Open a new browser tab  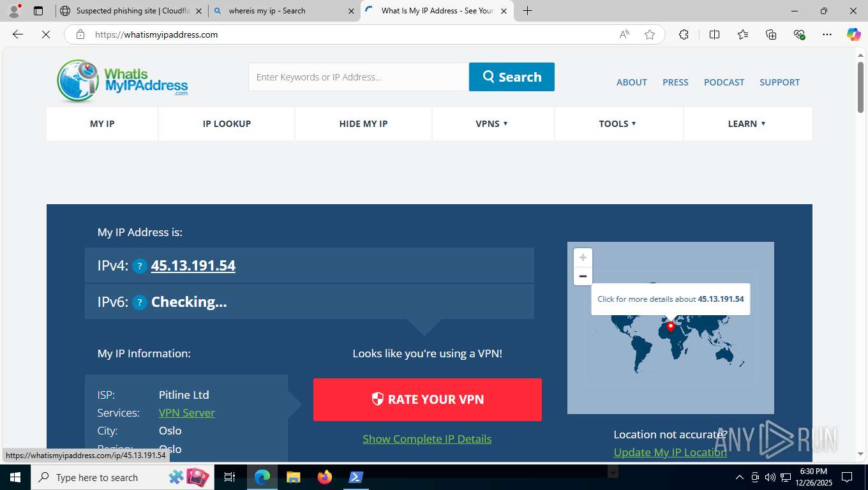(527, 11)
